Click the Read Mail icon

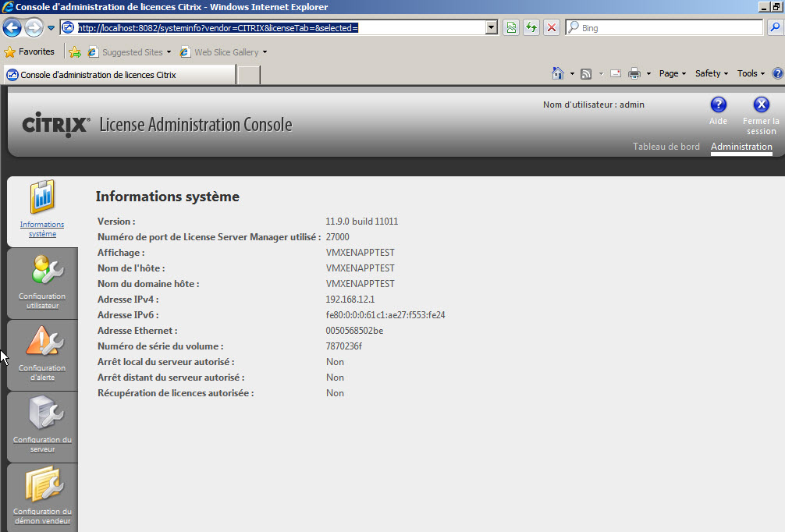tap(616, 73)
